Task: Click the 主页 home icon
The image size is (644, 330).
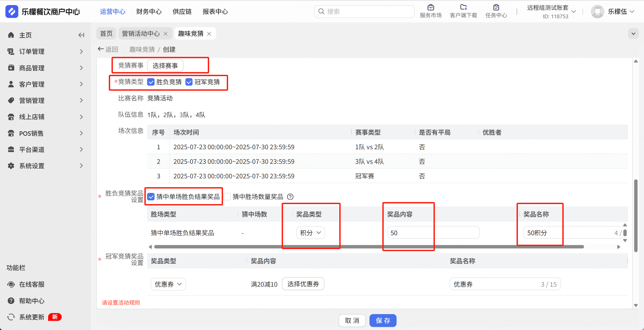Action: [x=11, y=35]
